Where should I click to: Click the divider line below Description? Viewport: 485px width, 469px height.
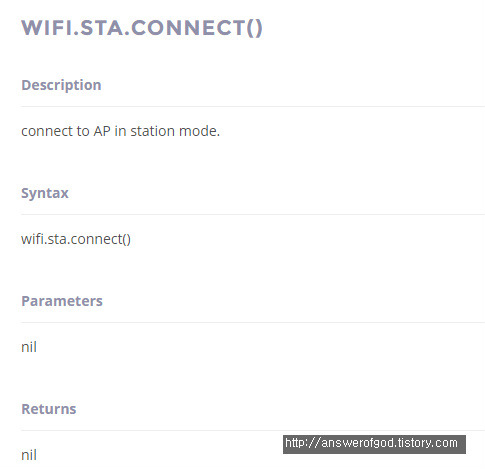point(253,107)
